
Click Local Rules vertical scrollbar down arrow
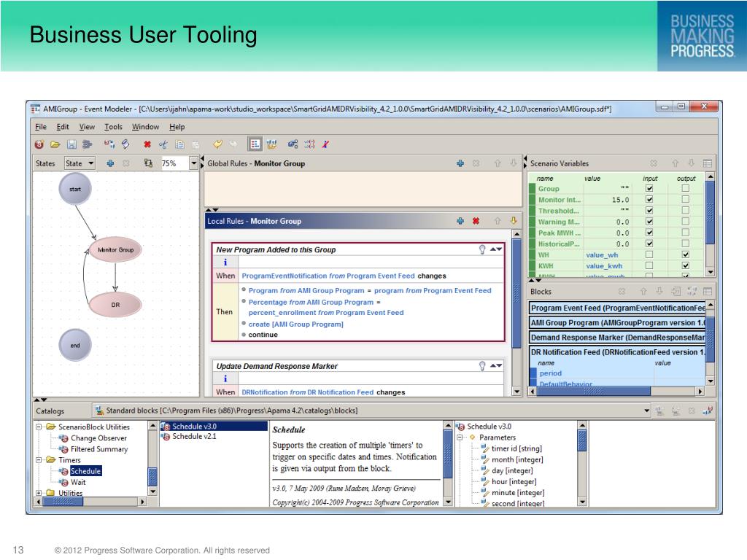[x=516, y=392]
